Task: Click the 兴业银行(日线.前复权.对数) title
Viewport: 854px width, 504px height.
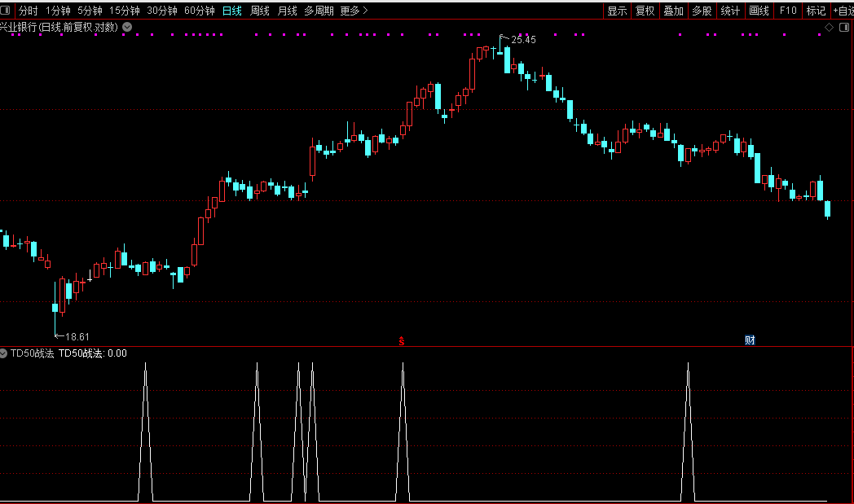Action: (59, 27)
